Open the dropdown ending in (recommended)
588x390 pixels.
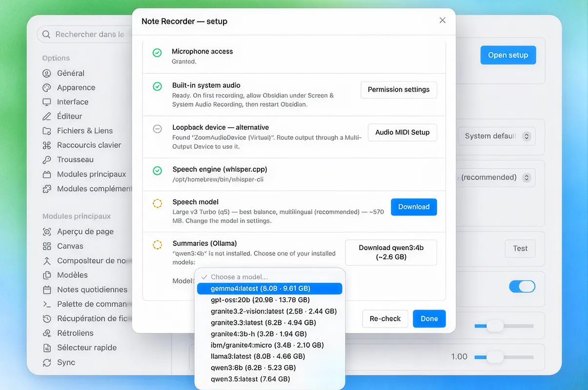click(x=495, y=177)
